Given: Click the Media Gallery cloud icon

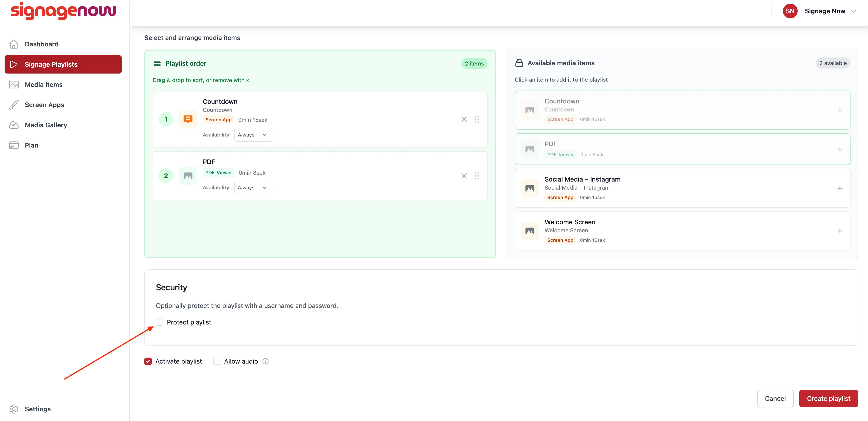Looking at the screenshot, I should [14, 125].
